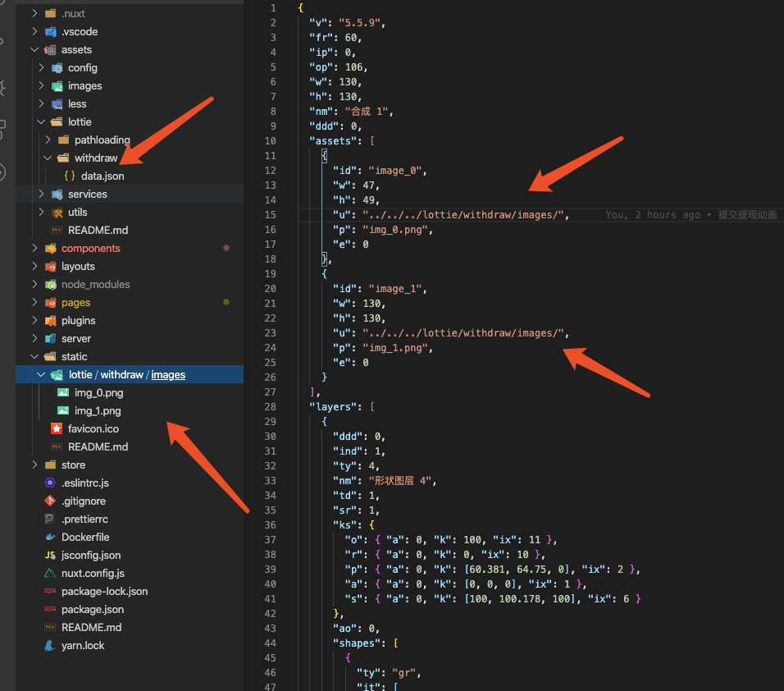Screen dimensions: 784x691
Task: Click the node_modules folder icon
Action: coord(51,284)
